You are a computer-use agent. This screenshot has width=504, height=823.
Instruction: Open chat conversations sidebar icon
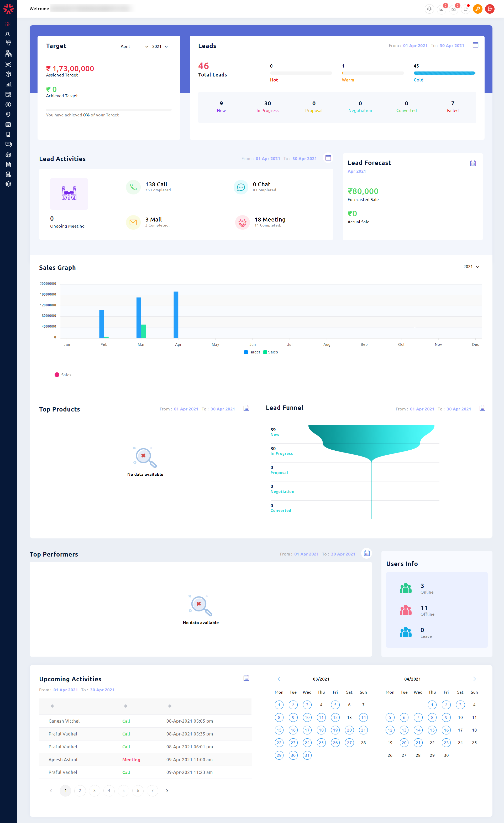8,145
